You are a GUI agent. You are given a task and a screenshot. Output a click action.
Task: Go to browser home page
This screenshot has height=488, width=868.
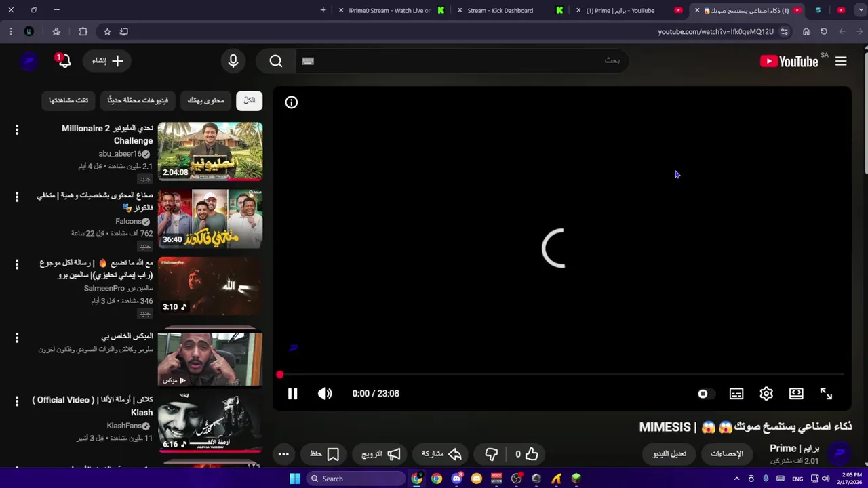pos(806,31)
